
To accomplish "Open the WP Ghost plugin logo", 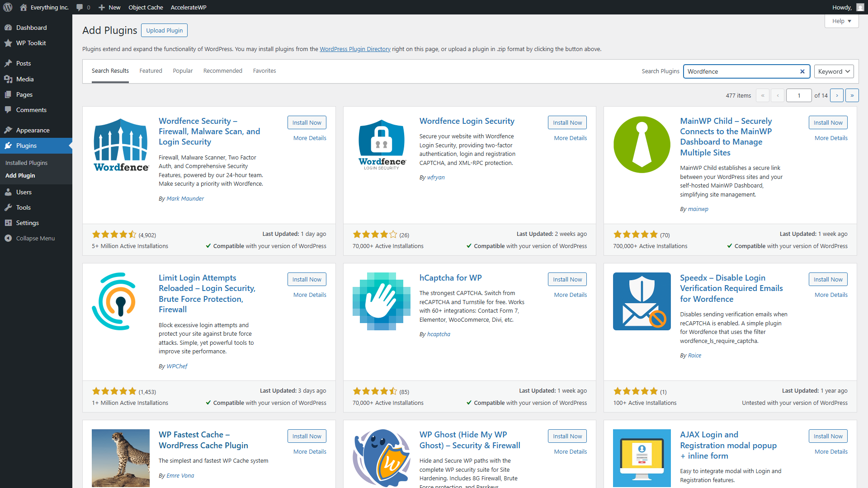I will click(382, 458).
